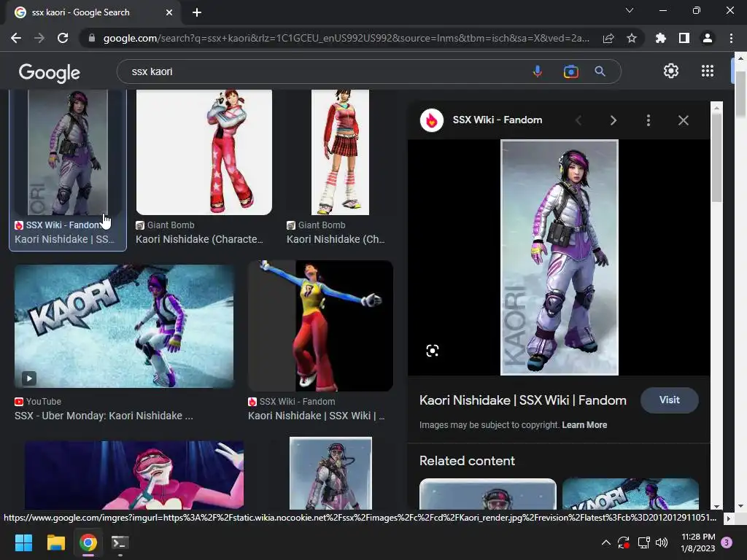
Task: Open the sync status icon in the system tray
Action: click(624, 542)
